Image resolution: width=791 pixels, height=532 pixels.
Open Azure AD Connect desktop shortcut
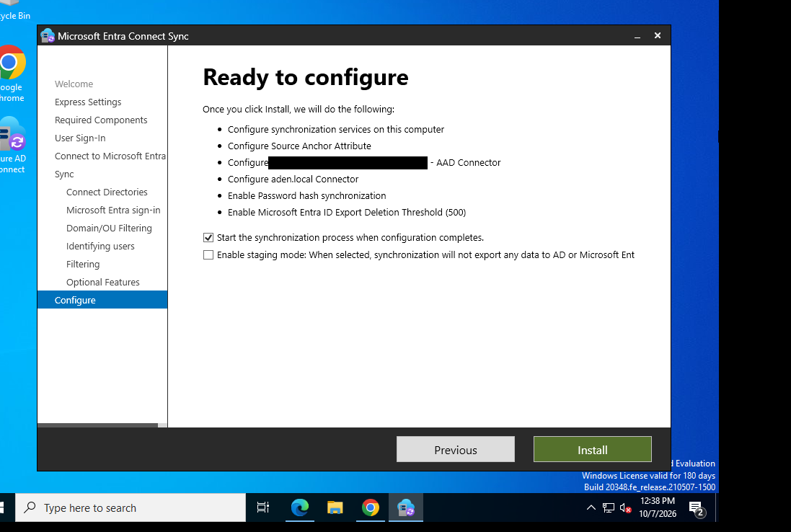12,145
